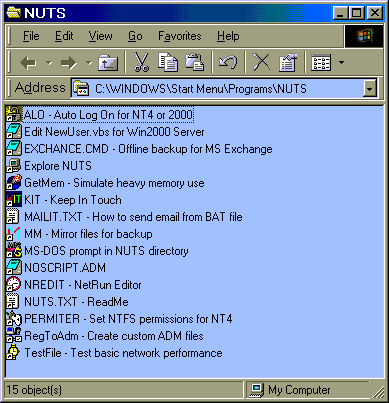Select the NREDIT NetRun Editor icon
Image resolution: width=389 pixels, height=403 pixels.
14,284
